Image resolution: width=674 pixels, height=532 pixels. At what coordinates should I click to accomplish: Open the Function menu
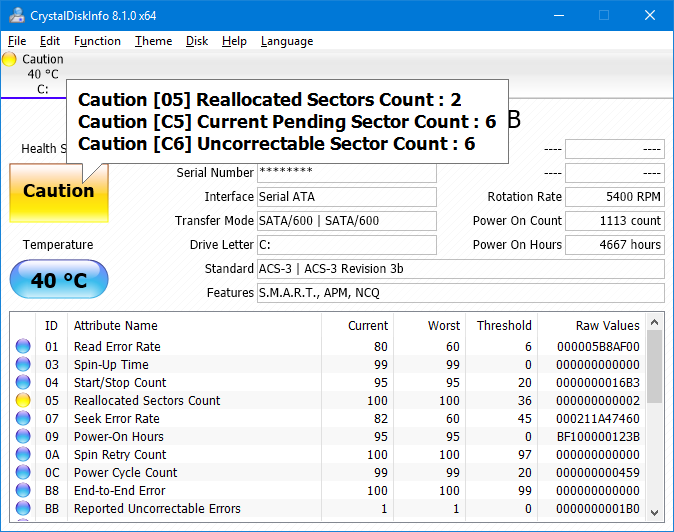click(x=97, y=41)
